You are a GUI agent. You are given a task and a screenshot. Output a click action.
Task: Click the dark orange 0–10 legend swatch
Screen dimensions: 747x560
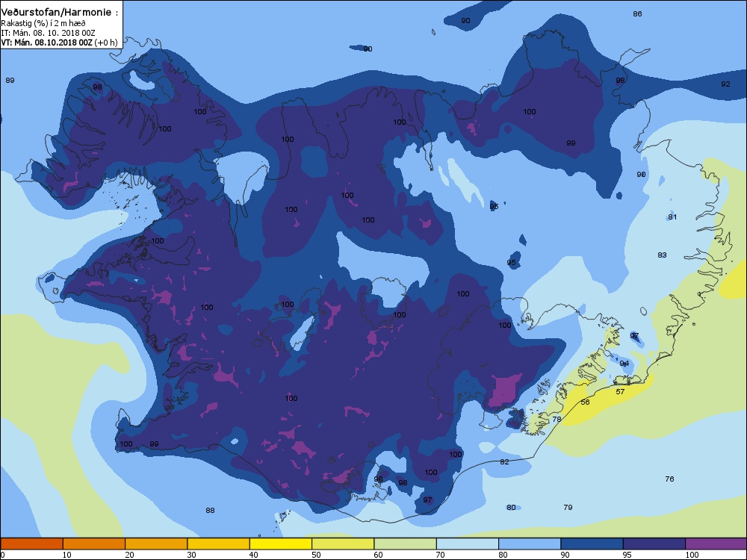tap(31, 544)
